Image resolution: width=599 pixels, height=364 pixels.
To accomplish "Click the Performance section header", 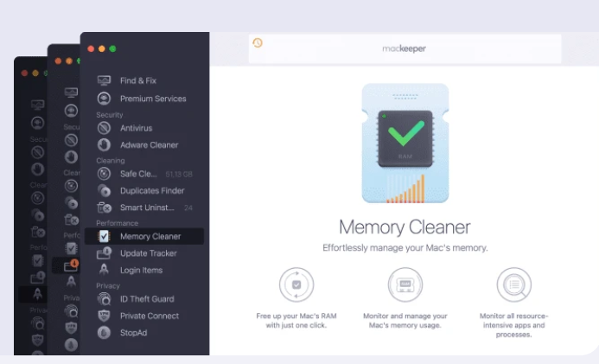I will point(118,223).
